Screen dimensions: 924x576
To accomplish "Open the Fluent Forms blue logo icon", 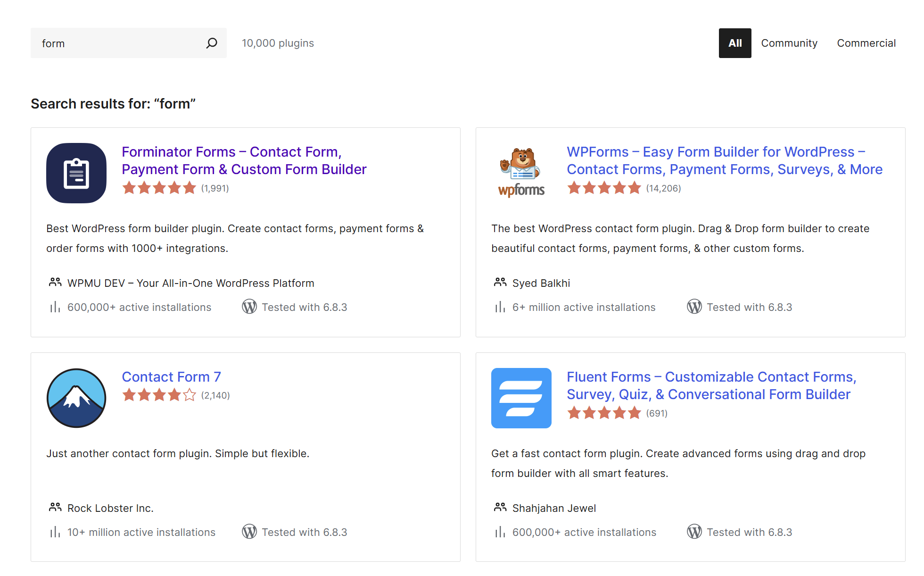I will click(x=521, y=398).
